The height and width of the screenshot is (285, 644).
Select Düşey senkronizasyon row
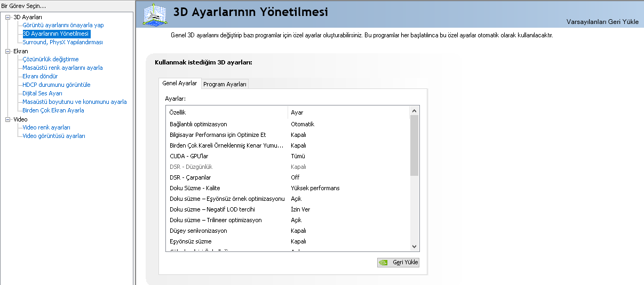pos(288,231)
